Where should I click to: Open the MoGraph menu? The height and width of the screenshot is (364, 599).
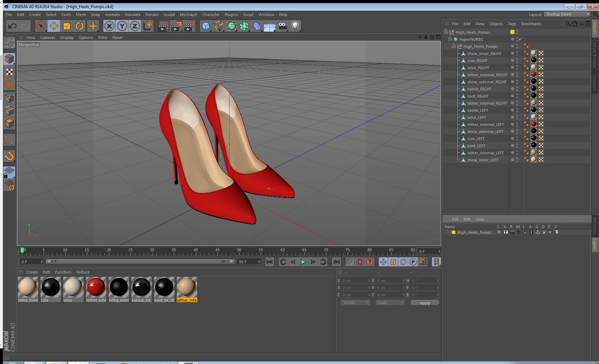[x=188, y=15]
